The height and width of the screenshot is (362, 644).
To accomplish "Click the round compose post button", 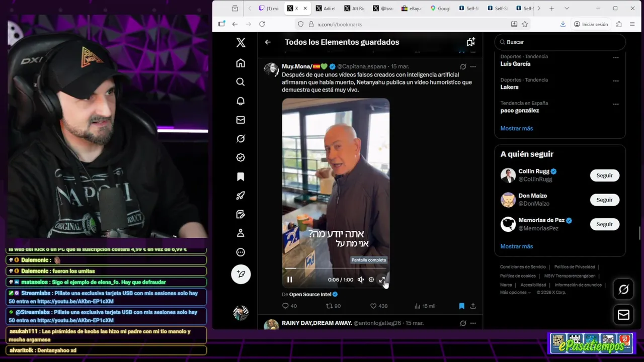I will tap(240, 274).
